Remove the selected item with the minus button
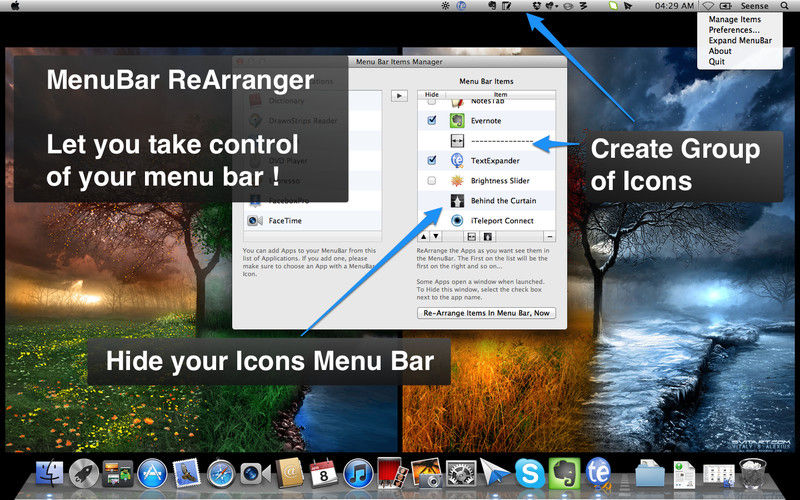 point(549,236)
